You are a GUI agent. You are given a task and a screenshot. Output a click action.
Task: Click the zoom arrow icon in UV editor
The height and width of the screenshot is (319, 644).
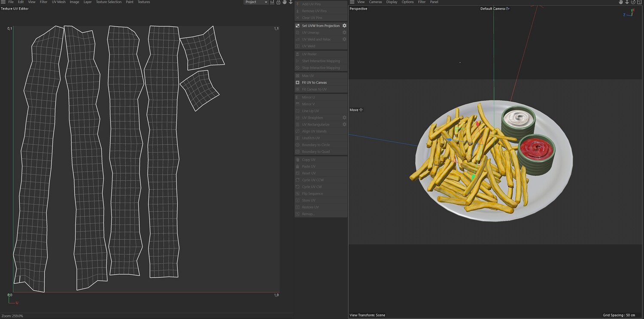pos(291,2)
